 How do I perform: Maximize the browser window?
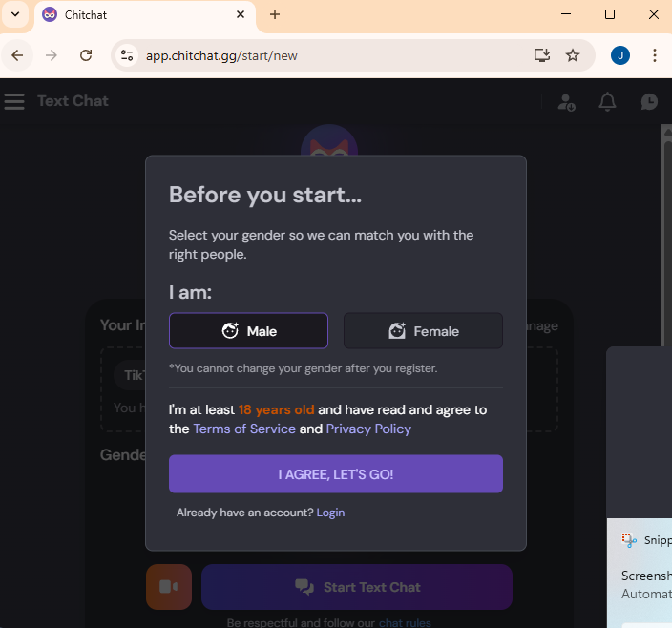(x=610, y=14)
